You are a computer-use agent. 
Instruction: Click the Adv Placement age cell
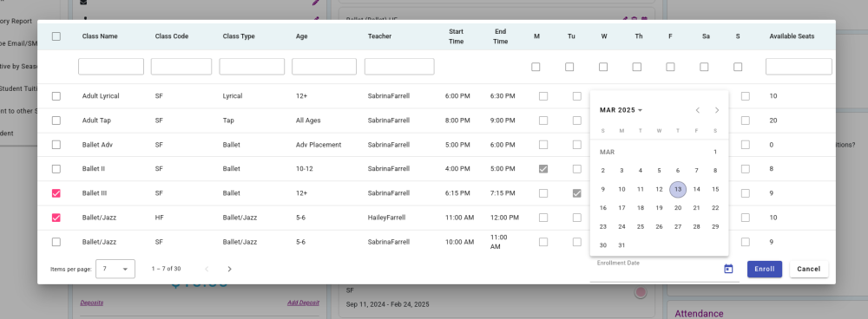click(319, 145)
